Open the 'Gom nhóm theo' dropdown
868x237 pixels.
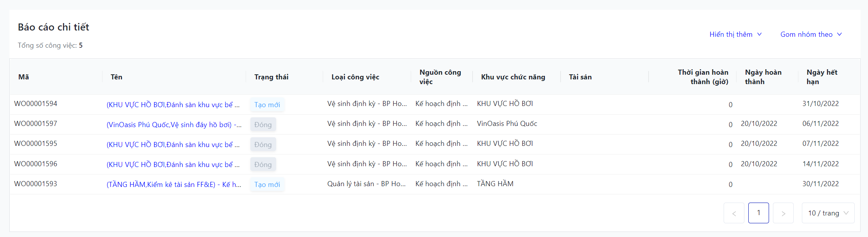pyautogui.click(x=810, y=34)
